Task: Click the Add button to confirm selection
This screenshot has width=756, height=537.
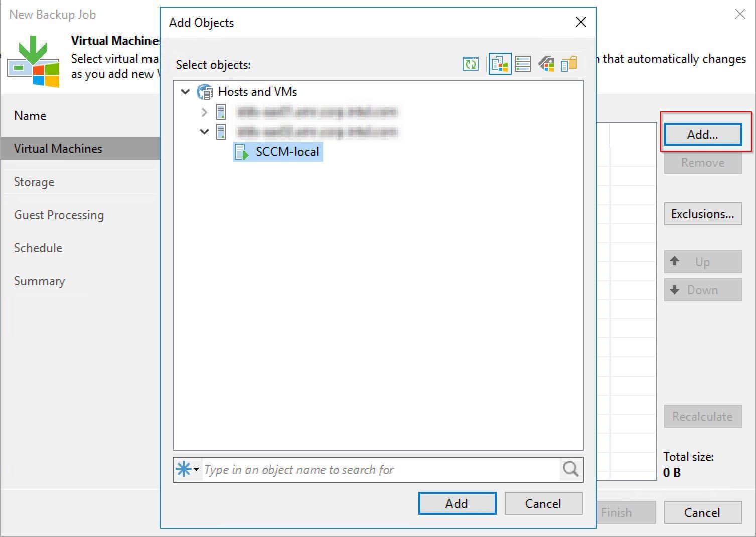Action: 456,503
